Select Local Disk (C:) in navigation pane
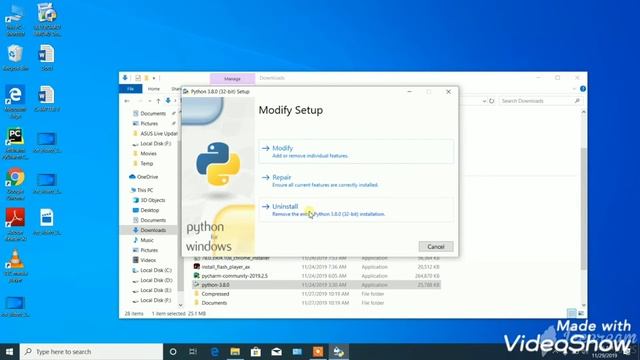 [156, 270]
